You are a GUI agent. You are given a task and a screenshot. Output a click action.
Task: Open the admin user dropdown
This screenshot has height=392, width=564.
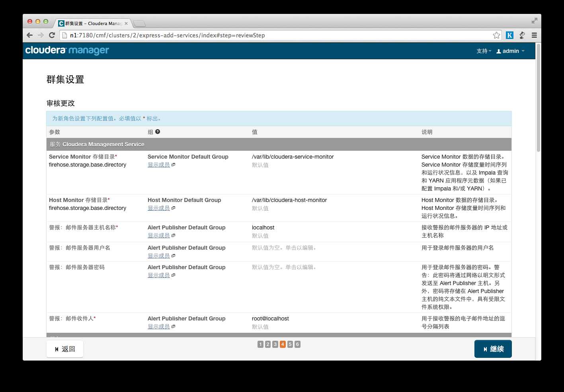pos(510,51)
